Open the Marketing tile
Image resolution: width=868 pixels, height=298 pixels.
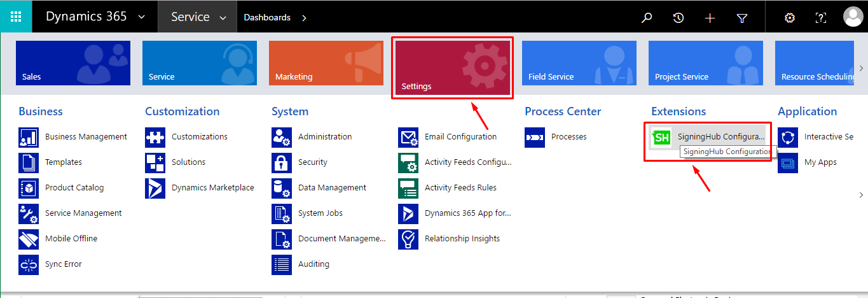tap(326, 63)
